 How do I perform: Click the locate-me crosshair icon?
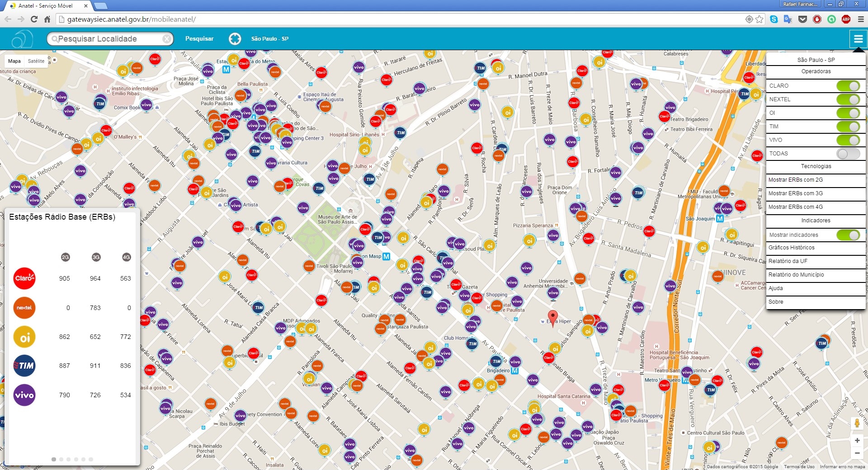(235, 39)
